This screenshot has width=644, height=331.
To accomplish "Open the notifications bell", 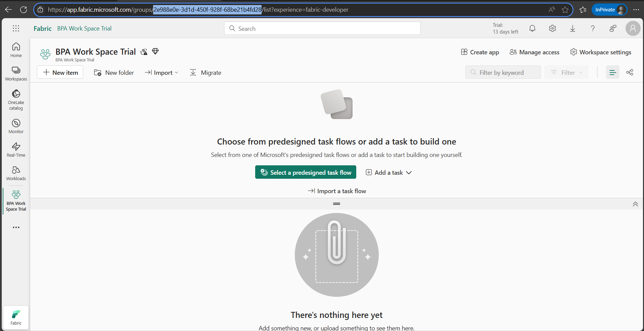I will point(532,29).
